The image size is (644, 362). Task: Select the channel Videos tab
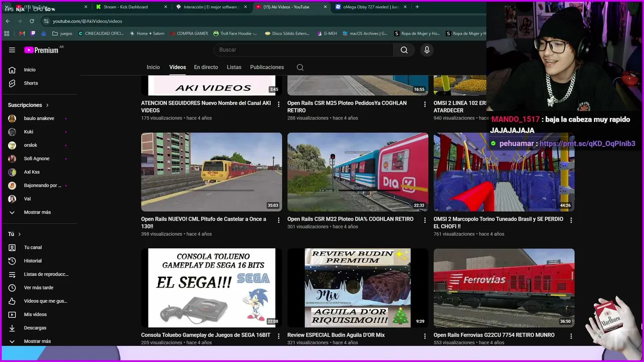(178, 67)
